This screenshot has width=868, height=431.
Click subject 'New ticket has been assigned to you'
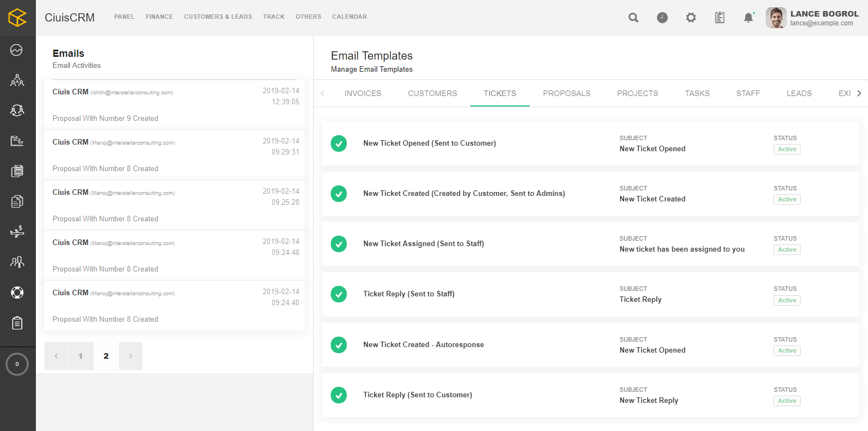click(x=682, y=249)
